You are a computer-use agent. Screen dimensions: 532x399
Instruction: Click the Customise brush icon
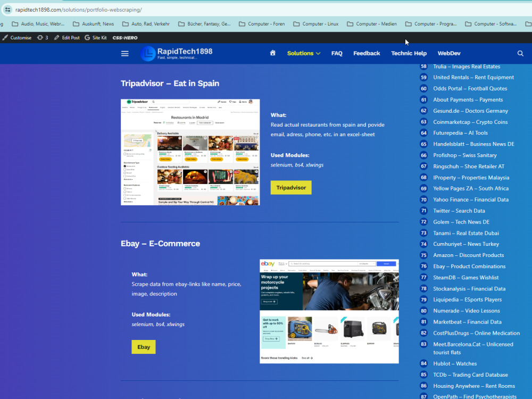click(x=16, y=38)
